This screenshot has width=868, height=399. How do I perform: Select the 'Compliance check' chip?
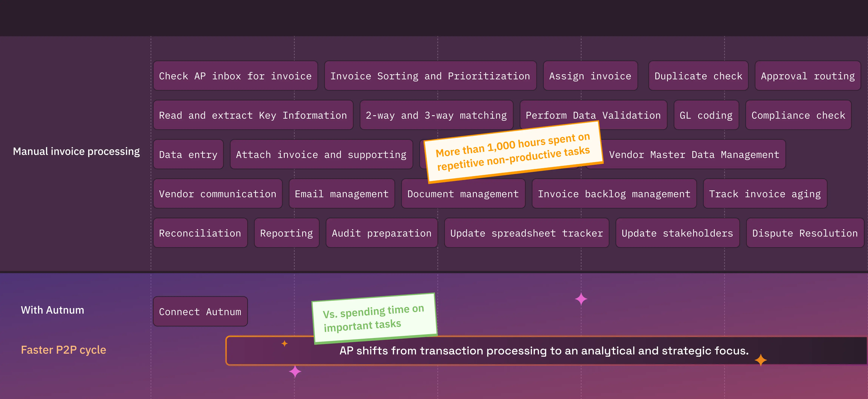(x=798, y=115)
